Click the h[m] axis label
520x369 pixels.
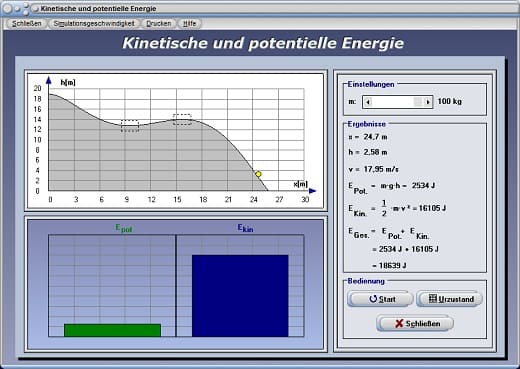pyautogui.click(x=68, y=82)
